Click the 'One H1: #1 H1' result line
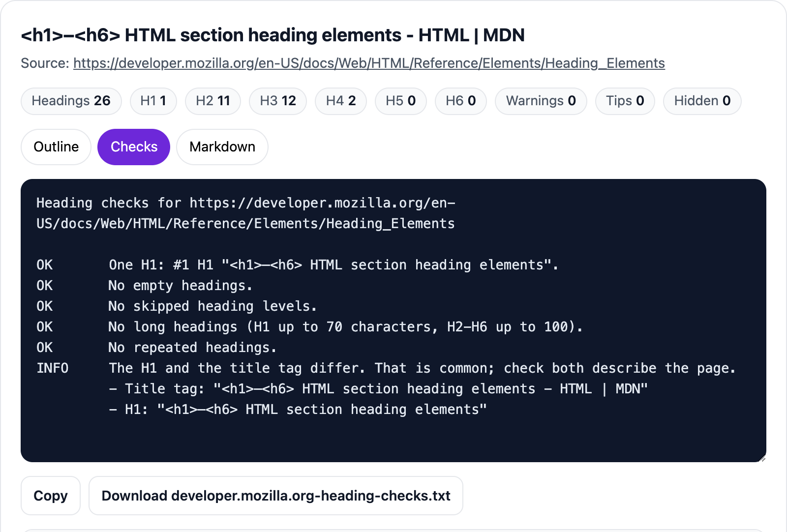The height and width of the screenshot is (532, 787). [333, 265]
